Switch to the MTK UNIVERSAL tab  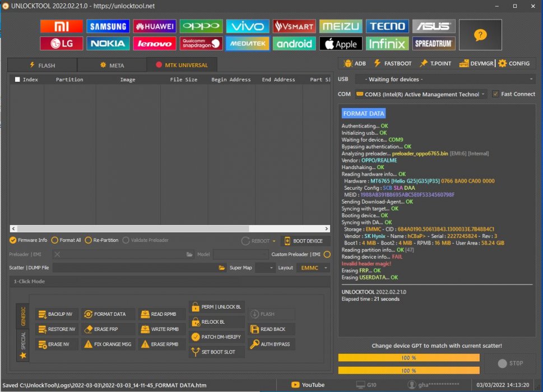(182, 65)
